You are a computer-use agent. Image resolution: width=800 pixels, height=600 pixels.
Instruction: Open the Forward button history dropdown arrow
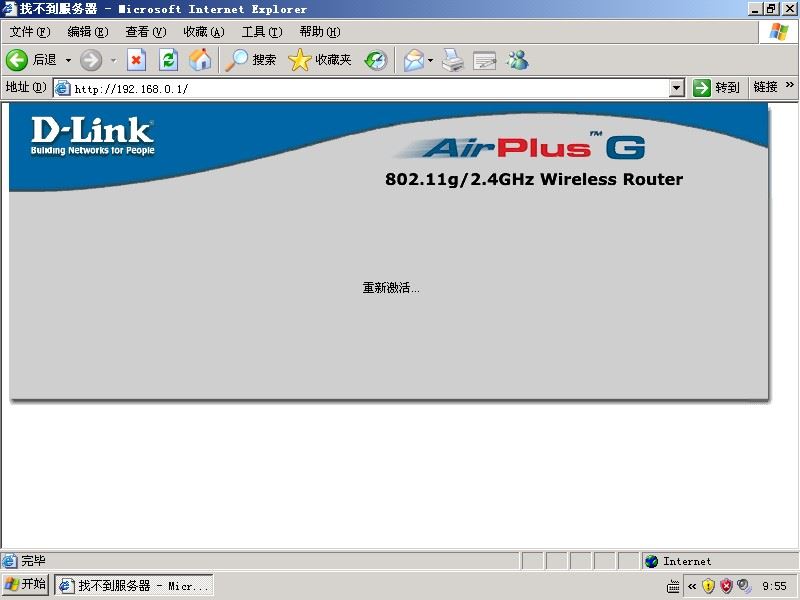(x=113, y=60)
